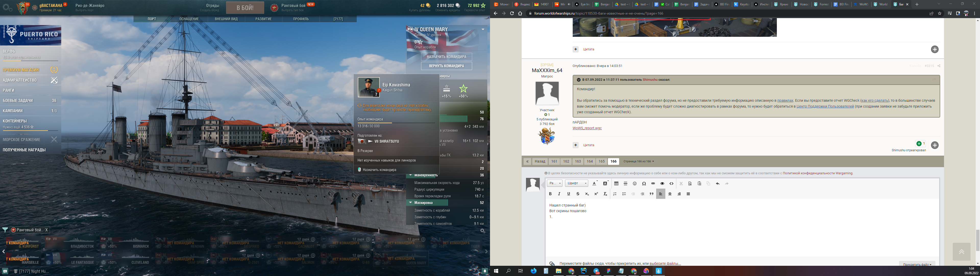Open Windows taskbar search
This screenshot has height=276, width=980.
click(x=508, y=271)
